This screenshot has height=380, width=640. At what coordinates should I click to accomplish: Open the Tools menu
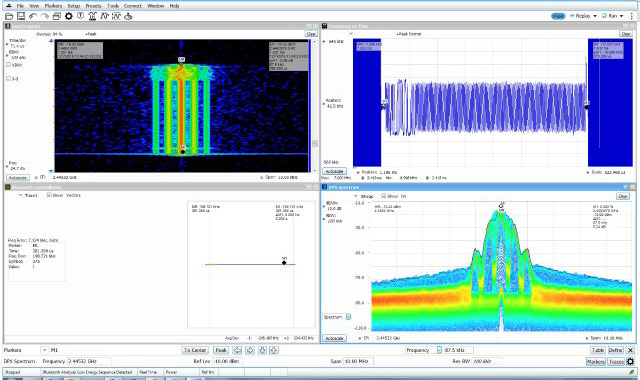[x=113, y=6]
